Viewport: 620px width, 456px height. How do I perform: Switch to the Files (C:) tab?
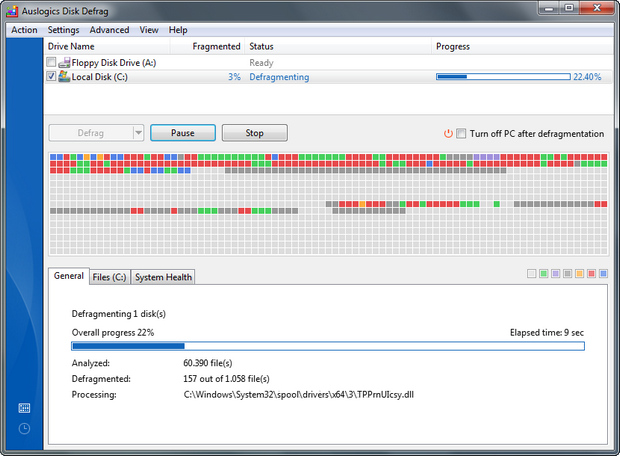coord(110,277)
